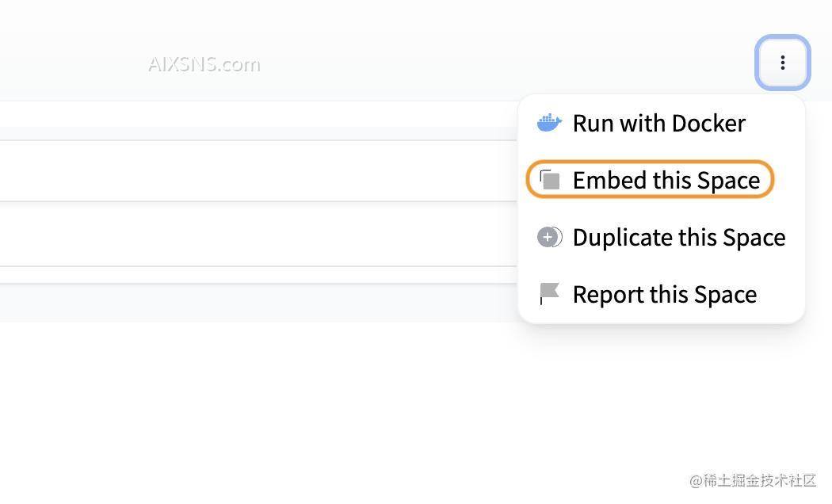Open the three-dot more options menu
The image size is (832, 504).
[x=782, y=63]
